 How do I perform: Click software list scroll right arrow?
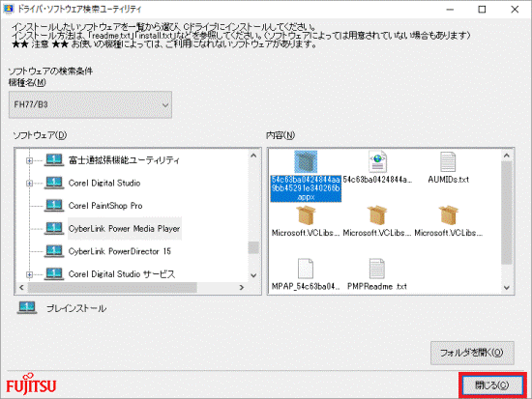point(242,288)
